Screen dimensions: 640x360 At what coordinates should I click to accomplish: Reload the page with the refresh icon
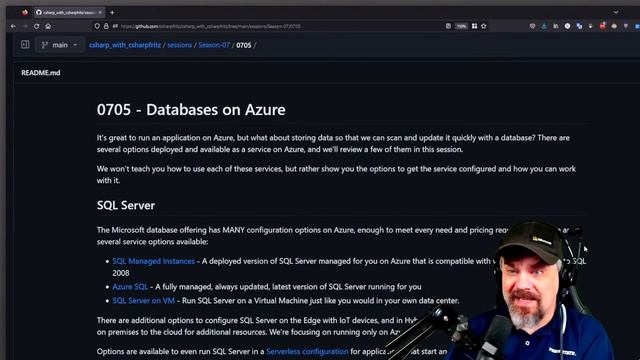pyautogui.click(x=37, y=26)
